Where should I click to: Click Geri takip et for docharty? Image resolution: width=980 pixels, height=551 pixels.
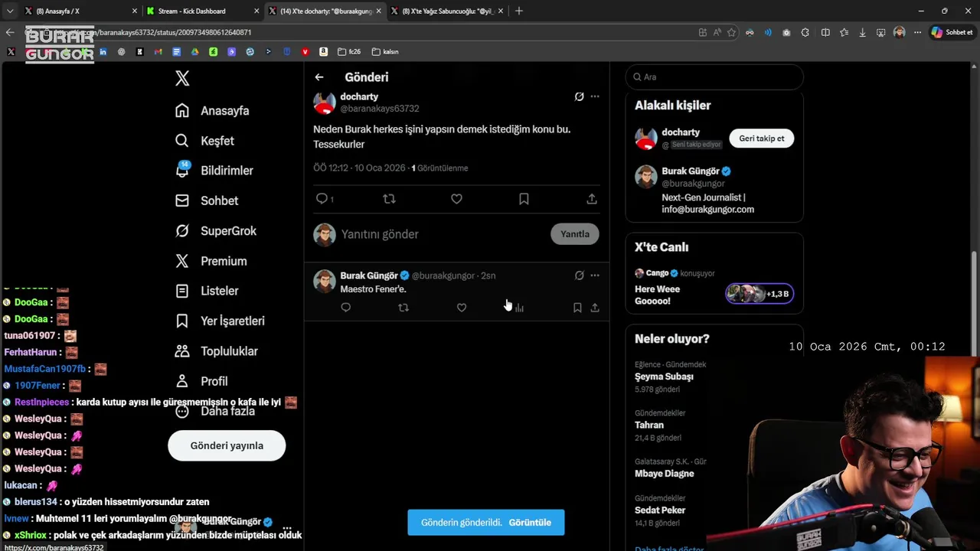pyautogui.click(x=762, y=139)
